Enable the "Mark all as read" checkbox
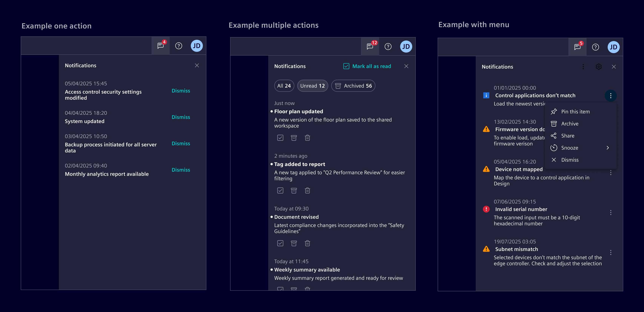644x312 pixels. pyautogui.click(x=346, y=66)
